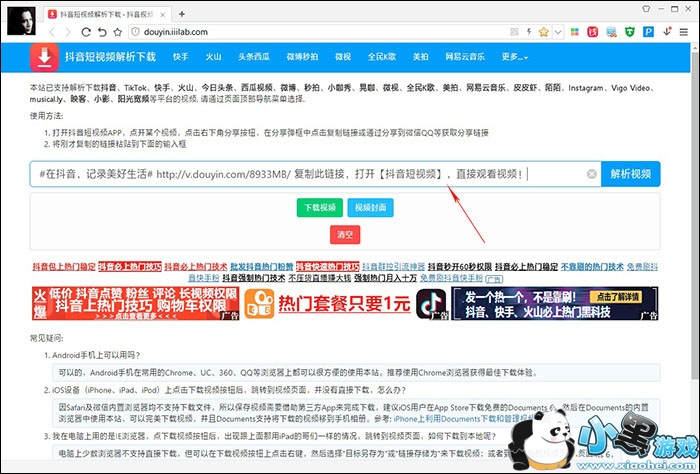The height and width of the screenshot is (474, 700).
Task: Open a new tab with the plus button
Action: [x=182, y=14]
